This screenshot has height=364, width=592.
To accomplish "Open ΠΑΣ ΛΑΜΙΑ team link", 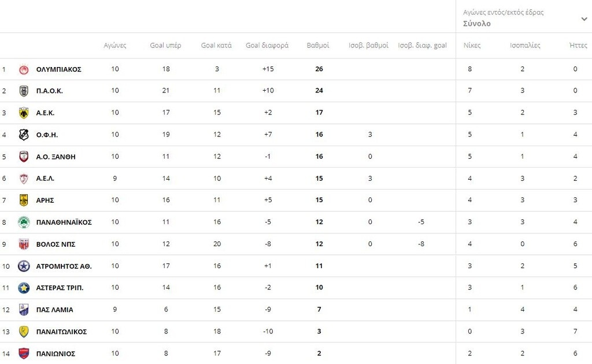I will (x=54, y=310).
